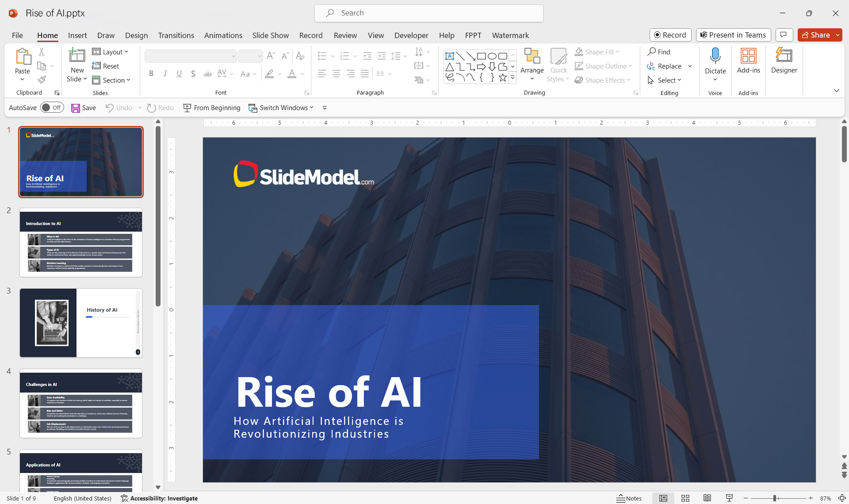
Task: Open the Font Color dropdown arrow
Action: 302,74
